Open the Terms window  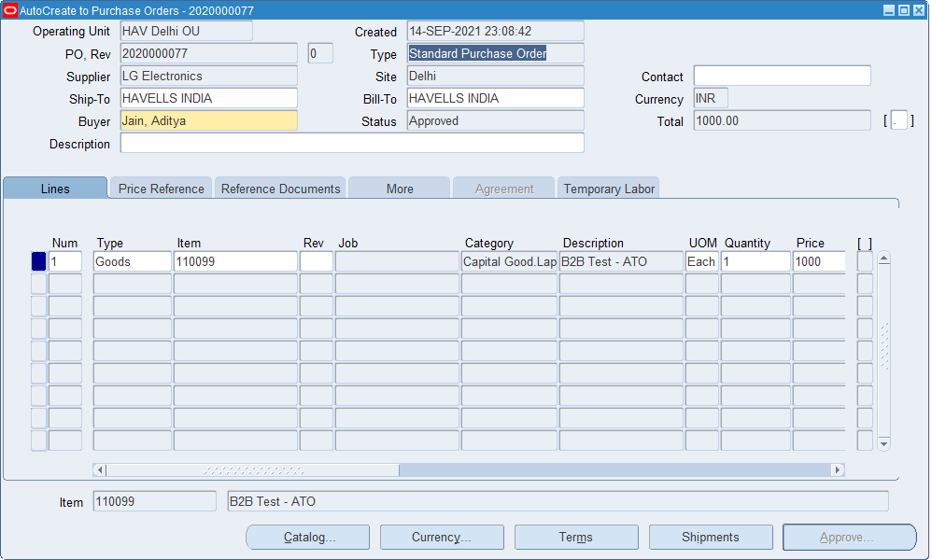(x=576, y=537)
